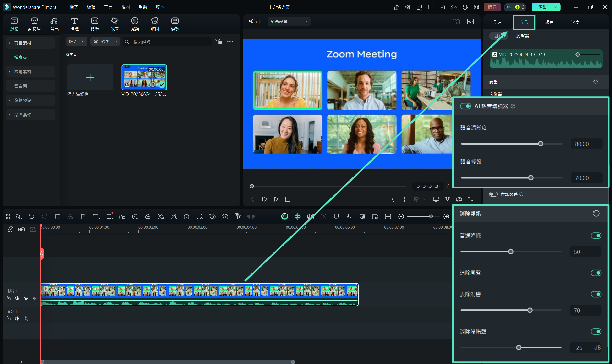Expand the 項目素材 tree item
Viewport: 612px width, 364px height.
(x=9, y=43)
